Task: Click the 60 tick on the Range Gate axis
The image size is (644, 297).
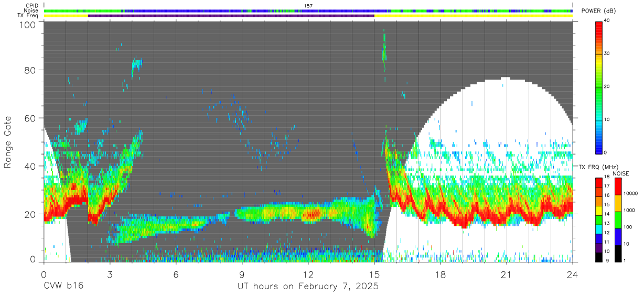Action: click(29, 118)
